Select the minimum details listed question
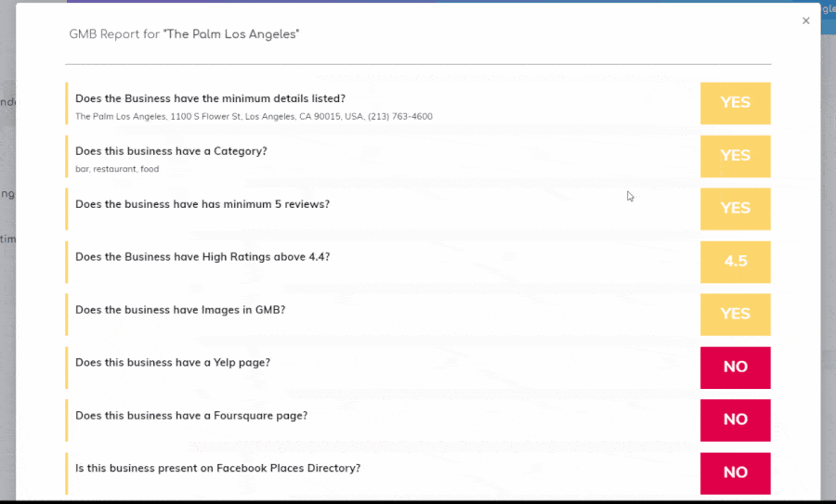Screen dimensions: 836x504 pyautogui.click(x=210, y=98)
